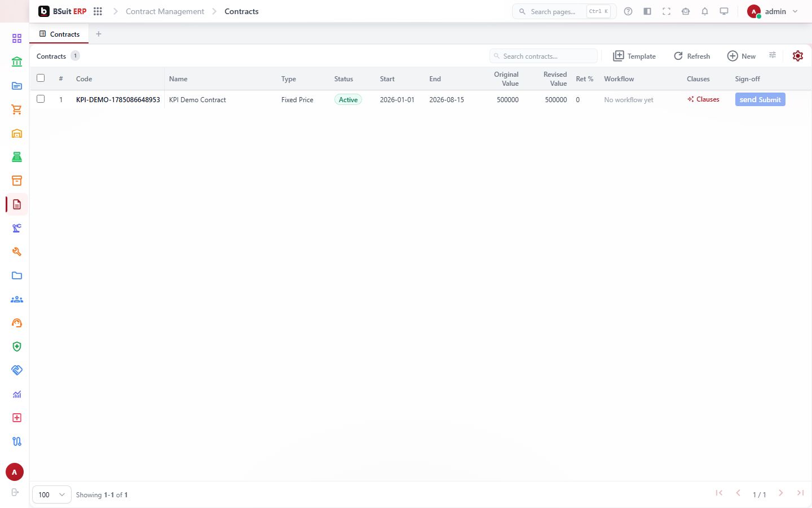Toggle the sidebar layout panel icon
The height and width of the screenshot is (508, 812).
click(x=647, y=11)
